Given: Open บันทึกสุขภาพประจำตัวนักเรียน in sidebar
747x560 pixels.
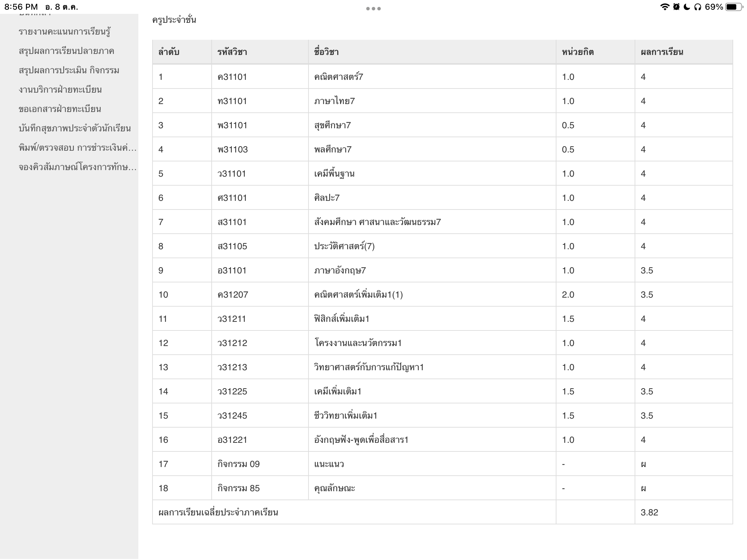Looking at the screenshot, I should (x=75, y=129).
